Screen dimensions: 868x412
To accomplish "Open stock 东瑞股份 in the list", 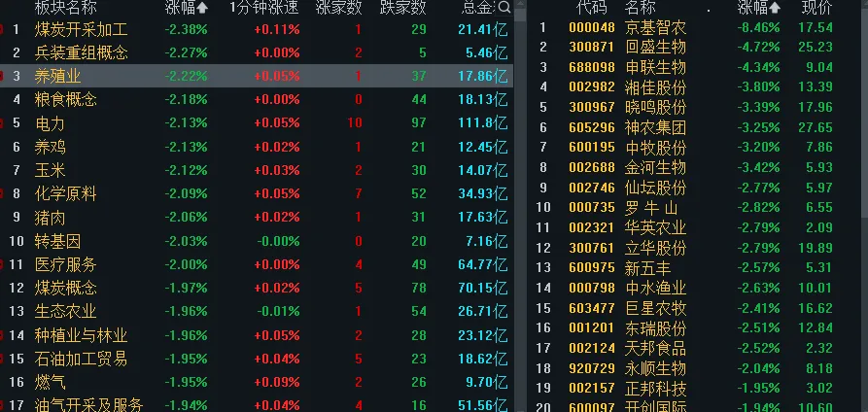I will tap(655, 327).
